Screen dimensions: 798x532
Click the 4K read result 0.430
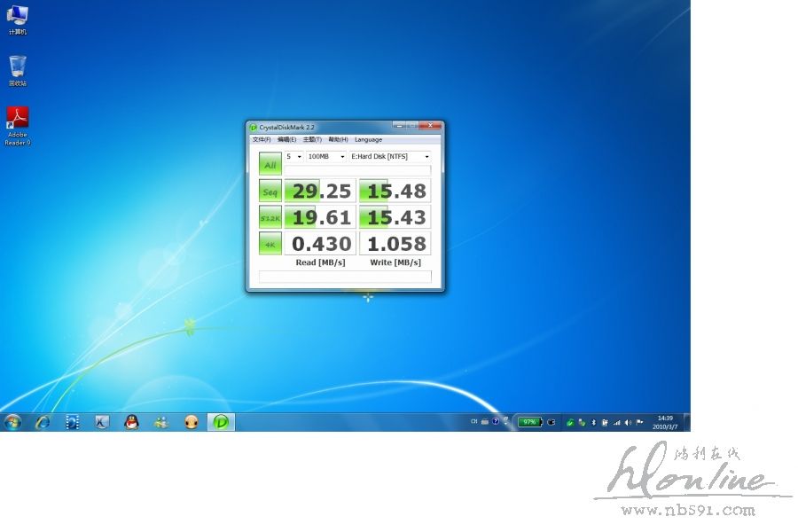[x=320, y=243]
